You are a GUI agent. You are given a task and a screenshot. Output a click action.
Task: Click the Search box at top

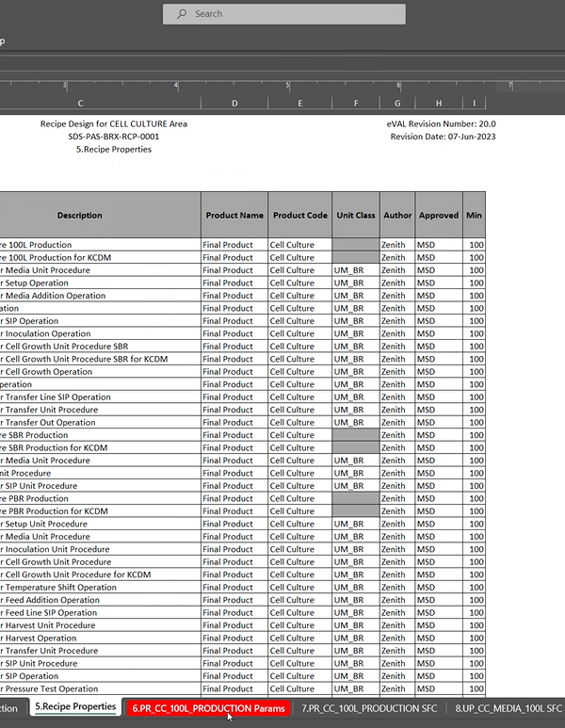[x=283, y=14]
